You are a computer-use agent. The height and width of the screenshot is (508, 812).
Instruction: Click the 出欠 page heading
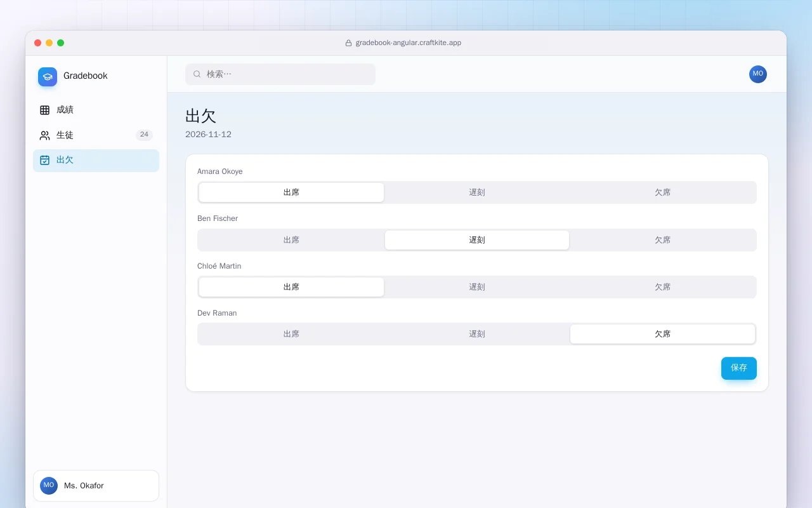point(200,116)
